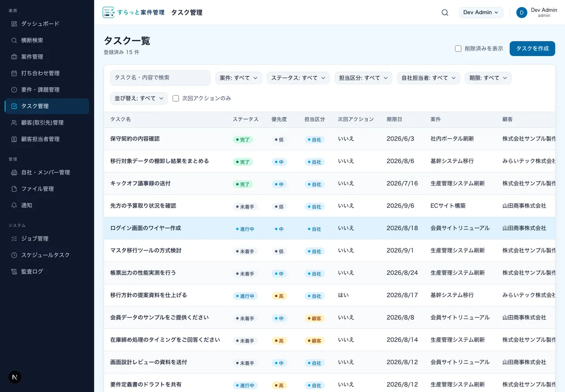Image resolution: width=565 pixels, height=392 pixels.
Task: Click the dashboard grid icon in sidebar
Action: (x=14, y=24)
